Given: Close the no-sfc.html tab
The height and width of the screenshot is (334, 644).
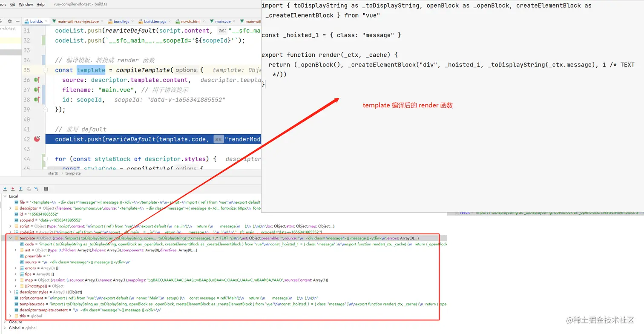Looking at the screenshot, I should click(204, 21).
